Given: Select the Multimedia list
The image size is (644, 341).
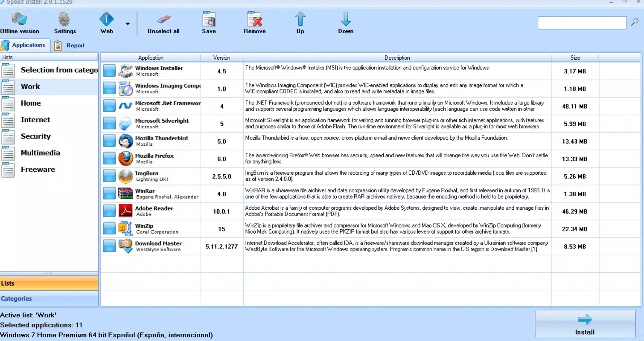Looking at the screenshot, I should point(49,153).
